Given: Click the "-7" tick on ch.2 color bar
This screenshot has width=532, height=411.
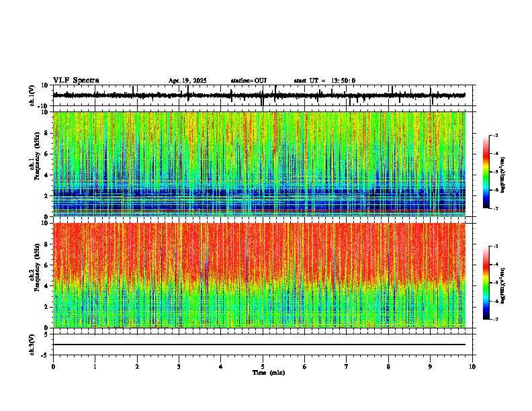Looking at the screenshot, I should pos(495,319).
